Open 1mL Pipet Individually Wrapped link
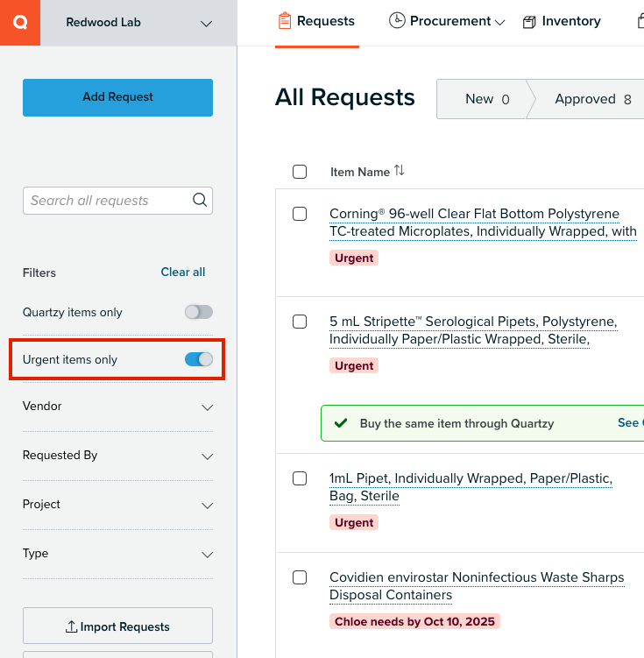Screen dimensions: 644x658 coord(471,487)
